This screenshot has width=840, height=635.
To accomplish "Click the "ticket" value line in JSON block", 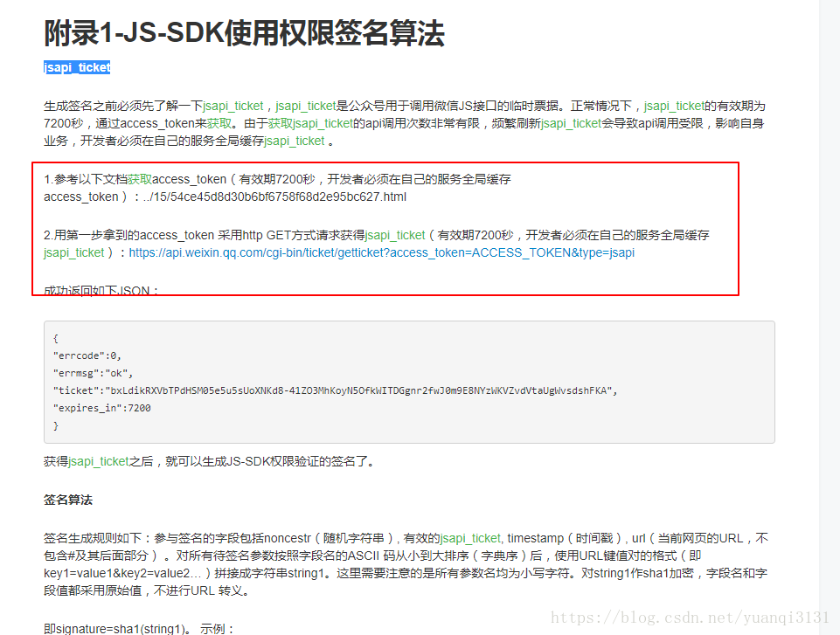I will coord(336,390).
